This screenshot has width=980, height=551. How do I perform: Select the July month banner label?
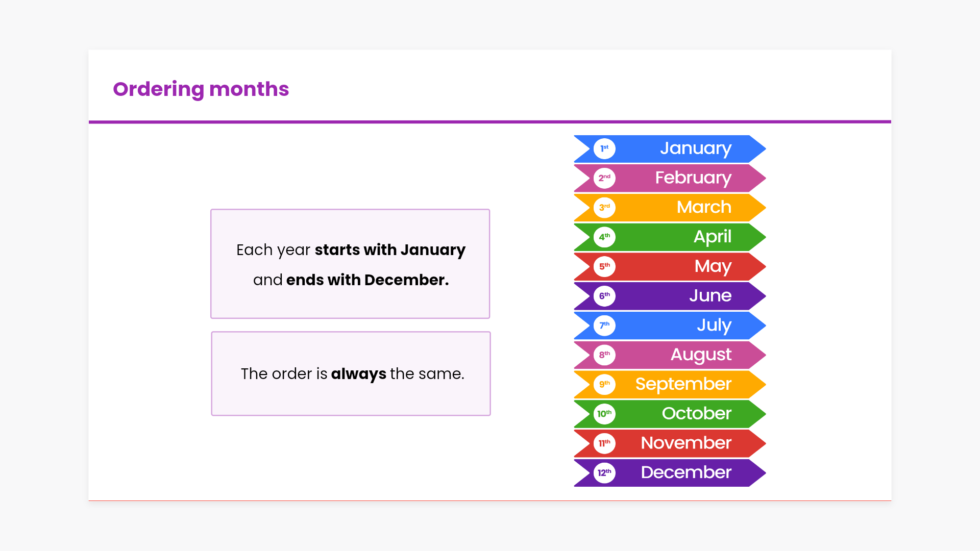tap(714, 325)
